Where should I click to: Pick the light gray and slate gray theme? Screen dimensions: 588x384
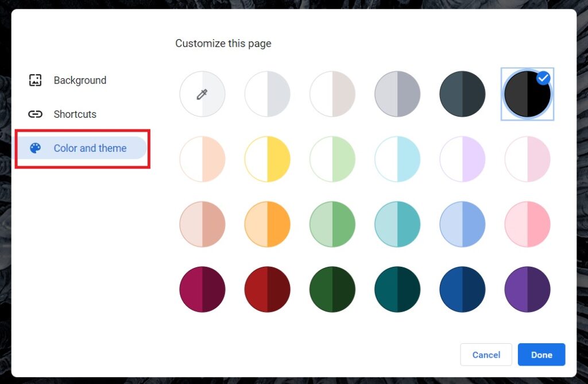click(397, 94)
